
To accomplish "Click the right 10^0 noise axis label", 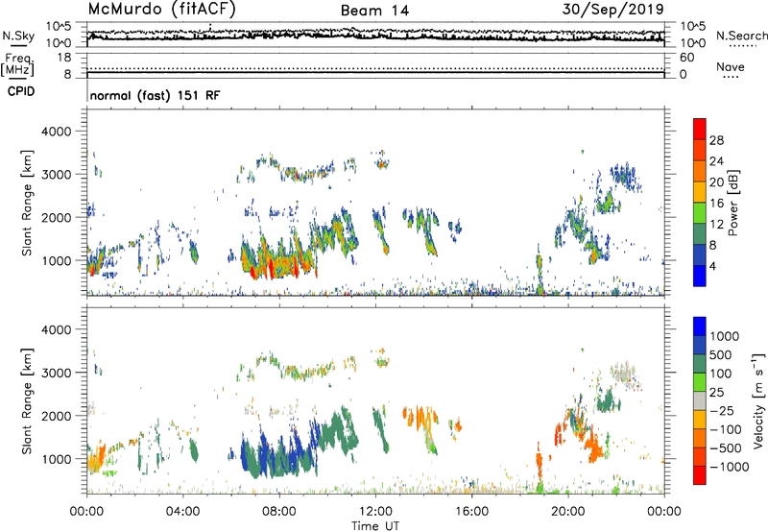I will click(692, 43).
